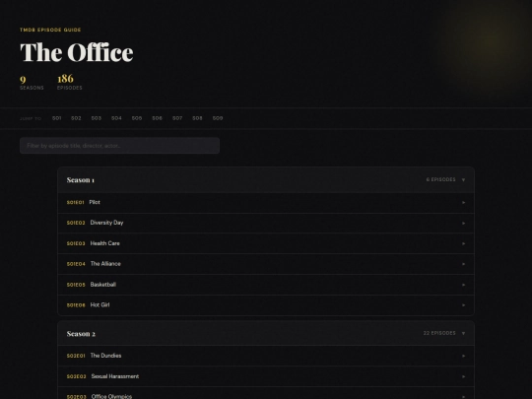532x399 pixels.
Task: Click the 6 Episodes count label
Action: (441, 179)
